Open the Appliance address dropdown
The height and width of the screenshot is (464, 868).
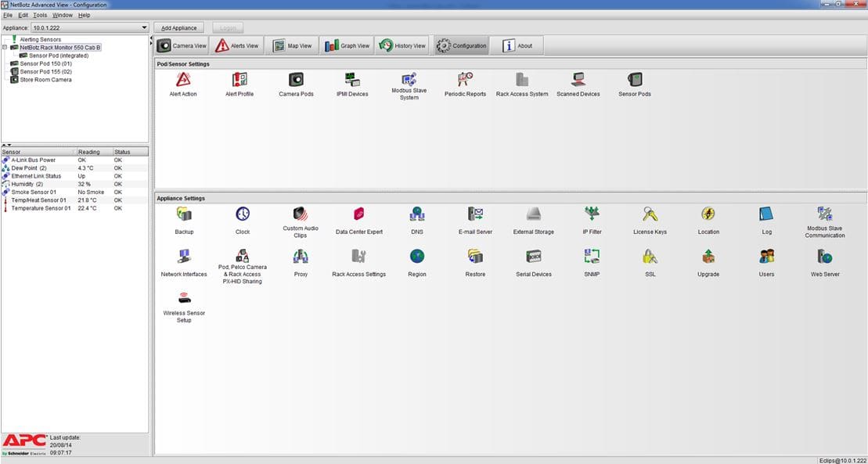[x=90, y=27]
